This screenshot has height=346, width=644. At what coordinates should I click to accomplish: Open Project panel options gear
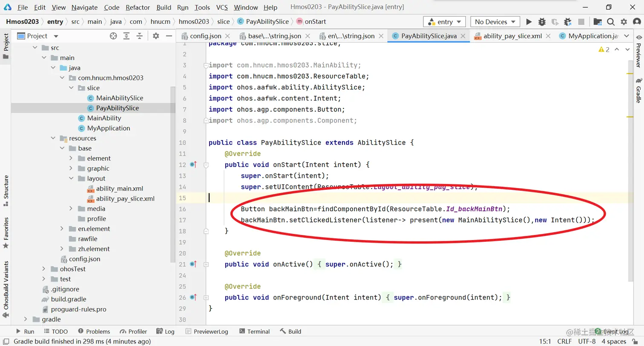(x=156, y=36)
